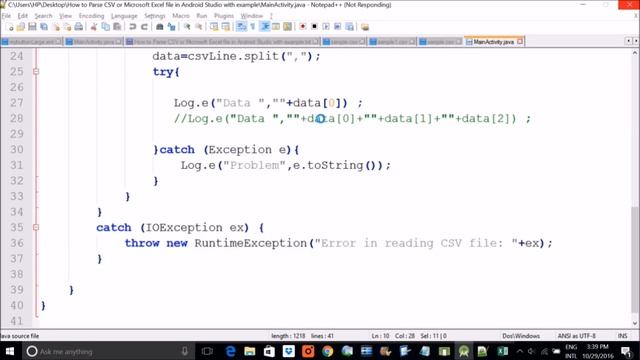Select the active MainActivity.java tab
The width and height of the screenshot is (640, 360).
(493, 42)
